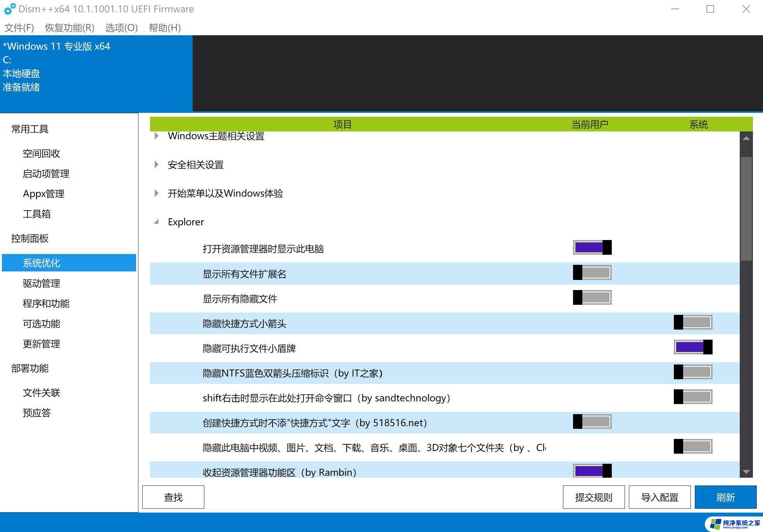
Task: Click 控制面板 section heading
Action: point(30,238)
